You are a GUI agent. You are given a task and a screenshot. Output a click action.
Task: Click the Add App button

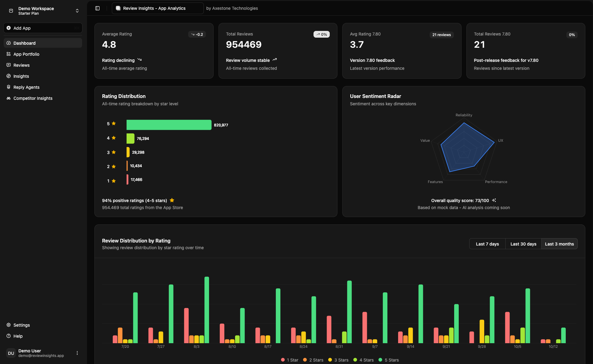(43, 28)
